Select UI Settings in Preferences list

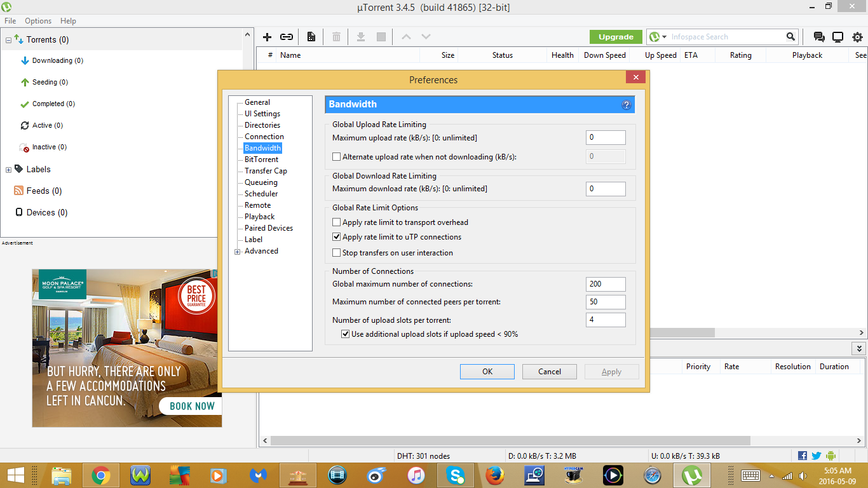tap(262, 114)
